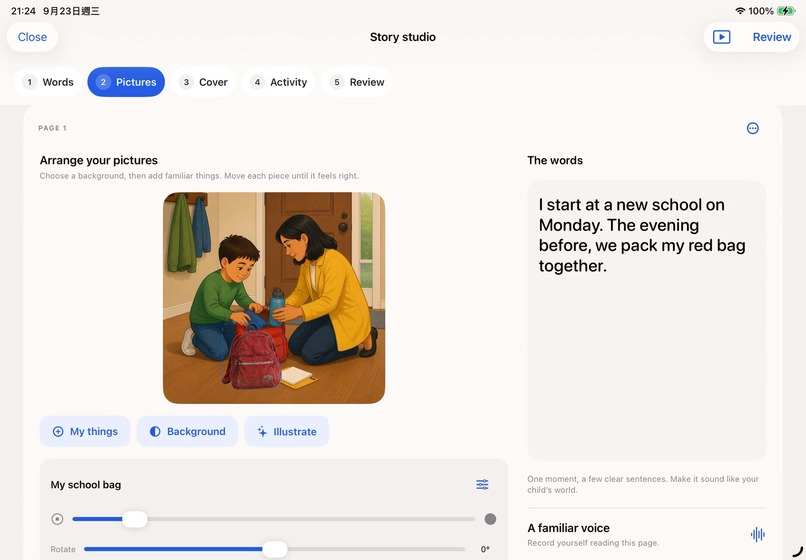The image size is (806, 560).
Task: Add an item with My things
Action: click(x=85, y=431)
